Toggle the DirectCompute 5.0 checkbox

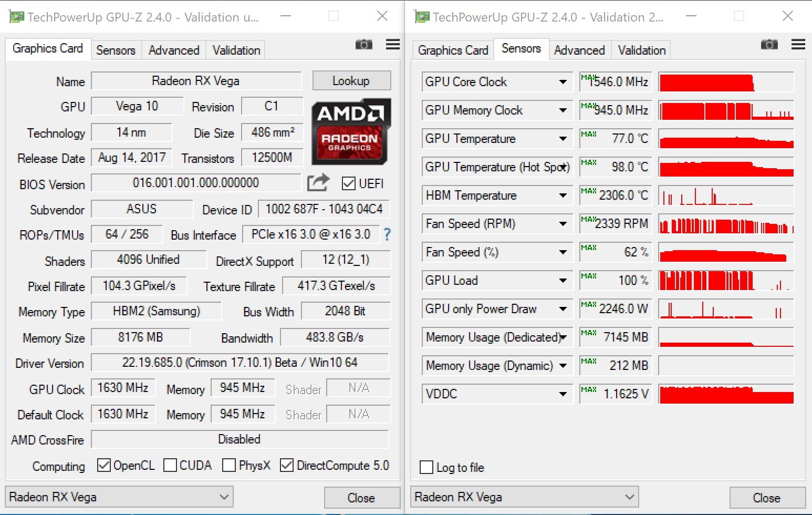click(287, 465)
